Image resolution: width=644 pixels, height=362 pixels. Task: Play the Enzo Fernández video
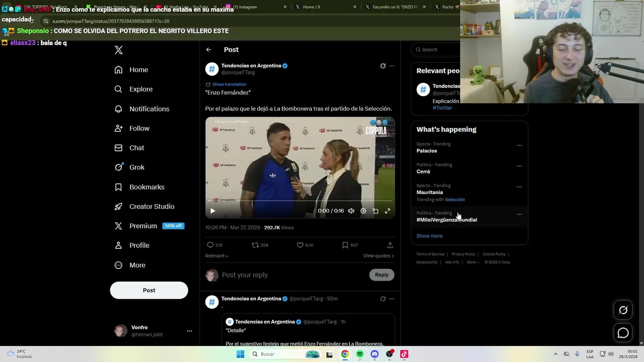[212, 211]
